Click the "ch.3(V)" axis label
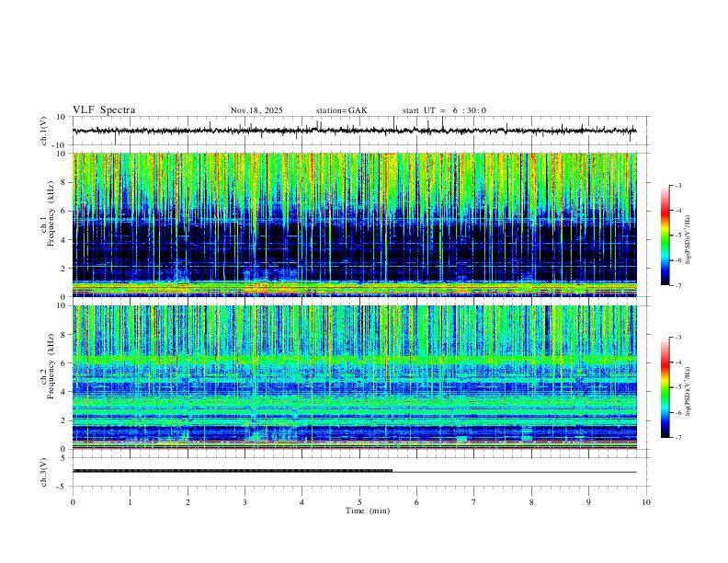Viewport: 728px width, 563px height. (x=44, y=472)
